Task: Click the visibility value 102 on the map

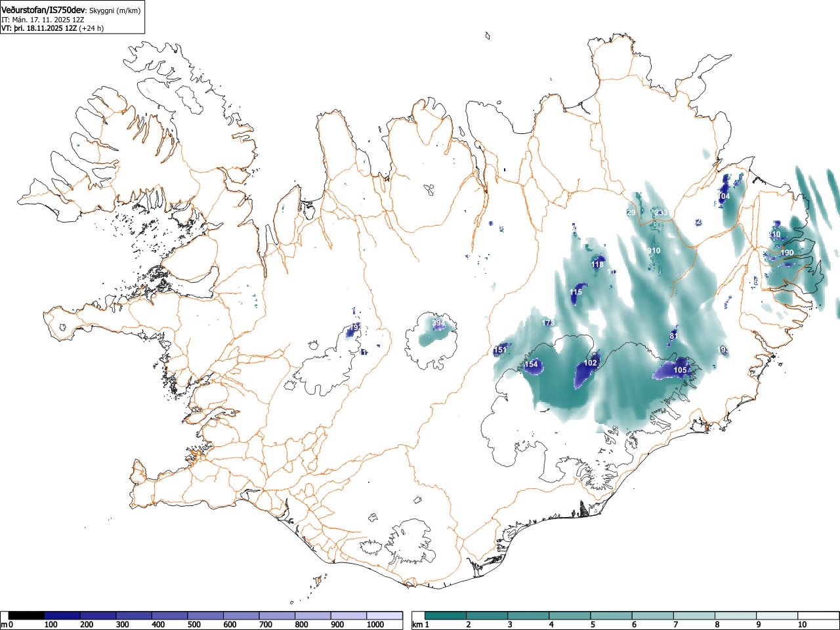Action: click(591, 363)
